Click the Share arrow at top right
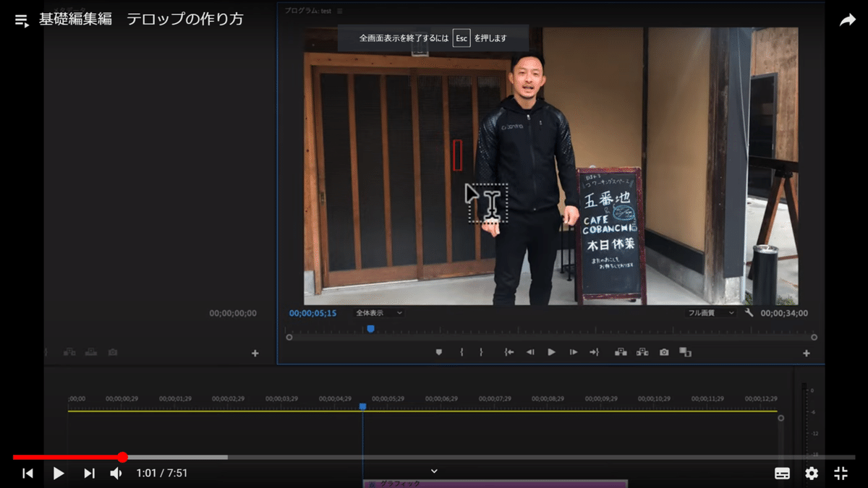Screen dimensions: 868x488 tap(847, 20)
